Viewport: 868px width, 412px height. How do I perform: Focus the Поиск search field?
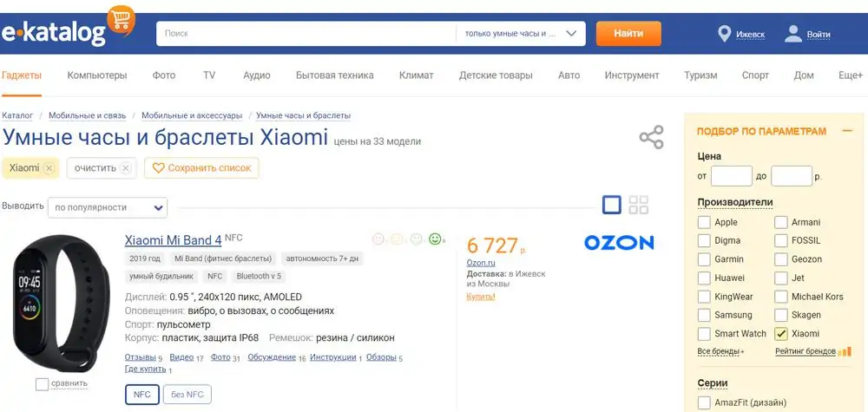[306, 34]
